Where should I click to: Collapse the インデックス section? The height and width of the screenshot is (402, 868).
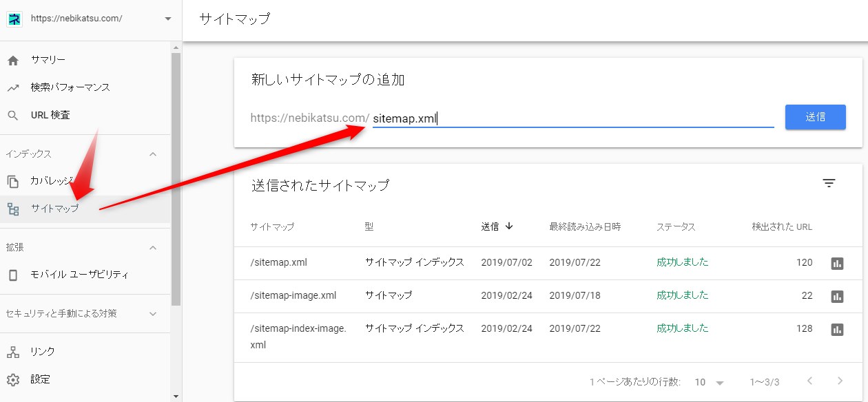[153, 154]
